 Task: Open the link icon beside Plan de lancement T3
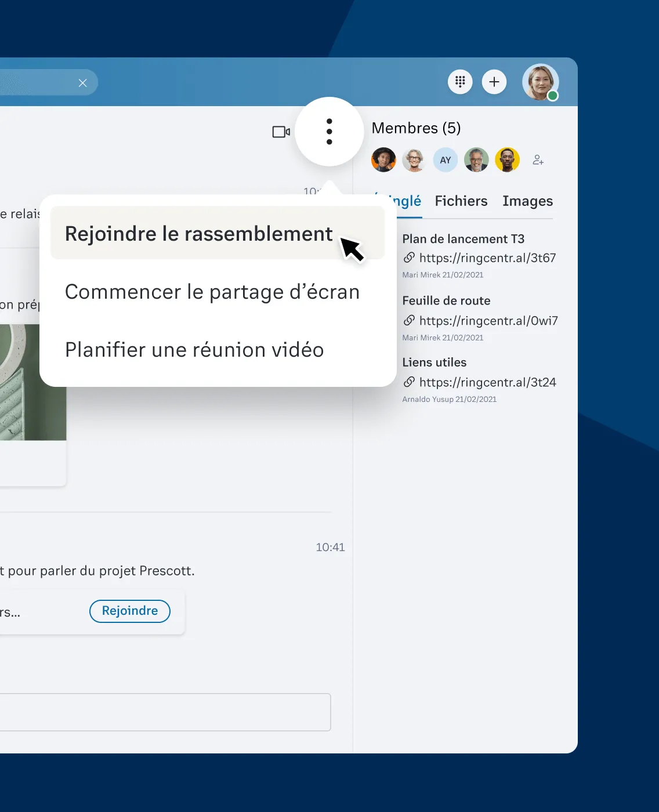click(x=410, y=258)
